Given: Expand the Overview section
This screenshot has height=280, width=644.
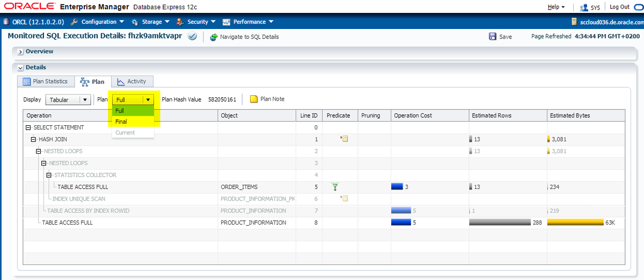Looking at the screenshot, I should 21,52.
